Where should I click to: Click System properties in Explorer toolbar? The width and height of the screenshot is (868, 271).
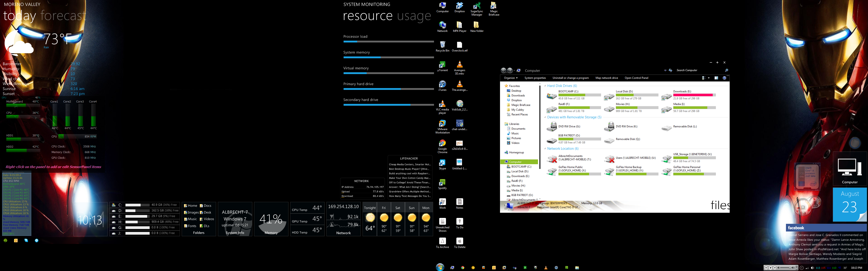[x=535, y=78]
